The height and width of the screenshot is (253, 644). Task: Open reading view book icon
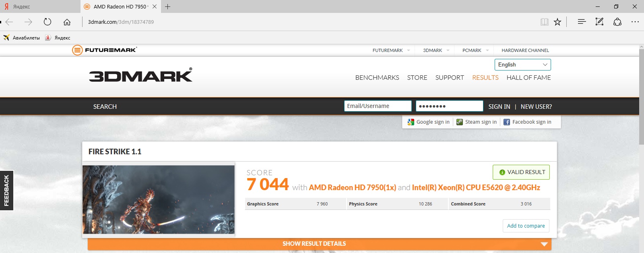pyautogui.click(x=544, y=22)
